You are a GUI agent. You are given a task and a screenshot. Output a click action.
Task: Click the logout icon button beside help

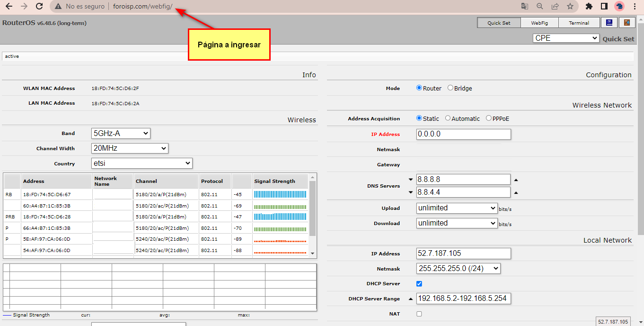627,23
